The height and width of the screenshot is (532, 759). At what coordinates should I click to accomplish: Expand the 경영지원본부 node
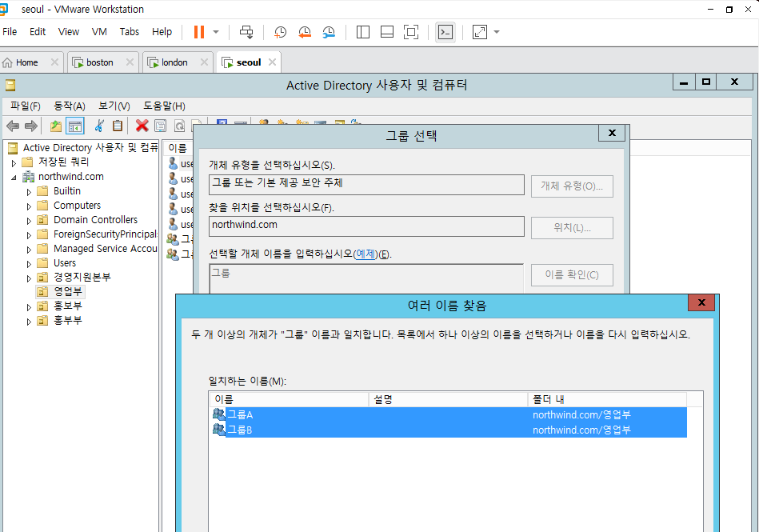coord(29,278)
